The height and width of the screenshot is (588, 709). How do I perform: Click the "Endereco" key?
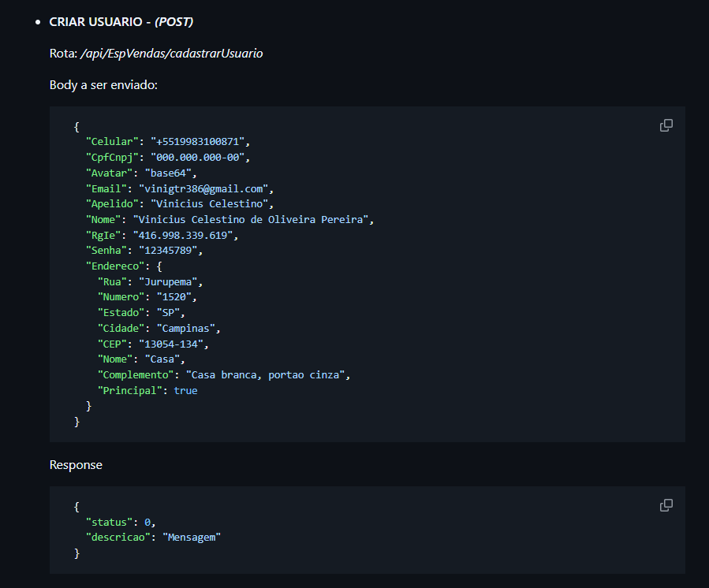115,266
